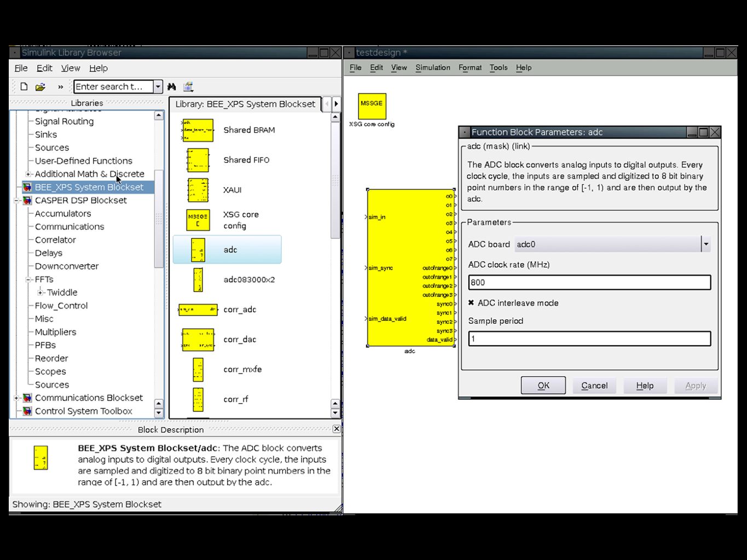
Task: Select Signal Routing in the Libraries tree
Action: 64,121
